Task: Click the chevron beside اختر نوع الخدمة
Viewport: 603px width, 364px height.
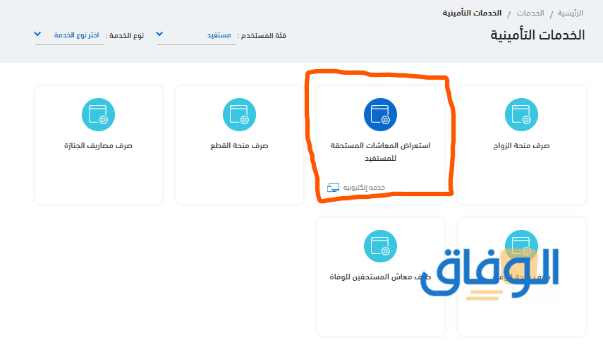Action: click(38, 35)
